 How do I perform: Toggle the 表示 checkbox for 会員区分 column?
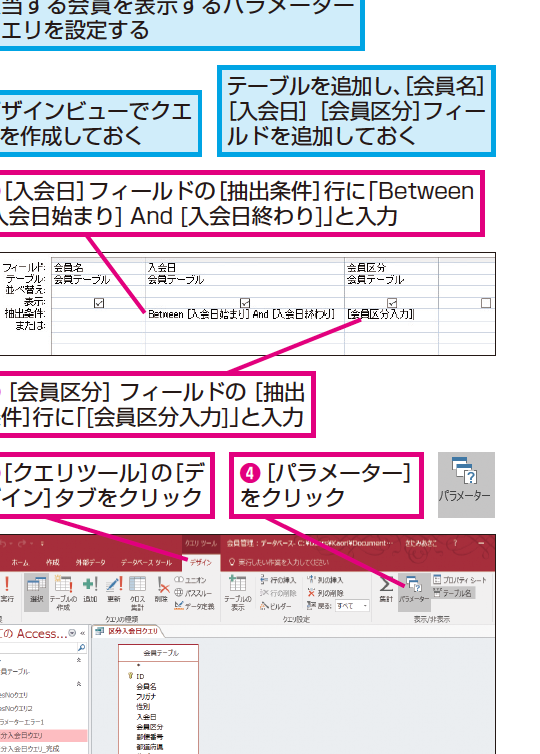392,303
